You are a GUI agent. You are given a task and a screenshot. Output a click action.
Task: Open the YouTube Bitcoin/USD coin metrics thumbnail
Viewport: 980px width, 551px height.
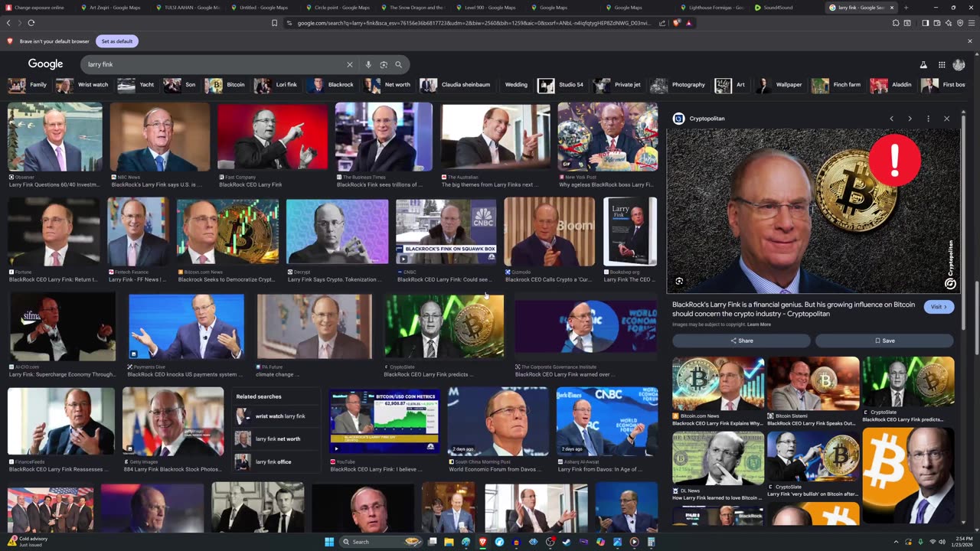tap(384, 421)
